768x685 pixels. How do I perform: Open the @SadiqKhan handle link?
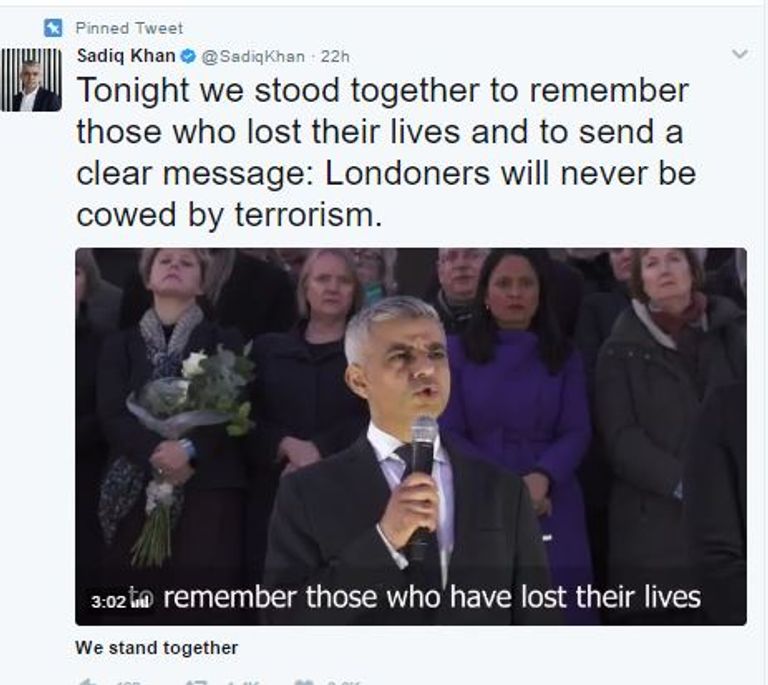(253, 57)
